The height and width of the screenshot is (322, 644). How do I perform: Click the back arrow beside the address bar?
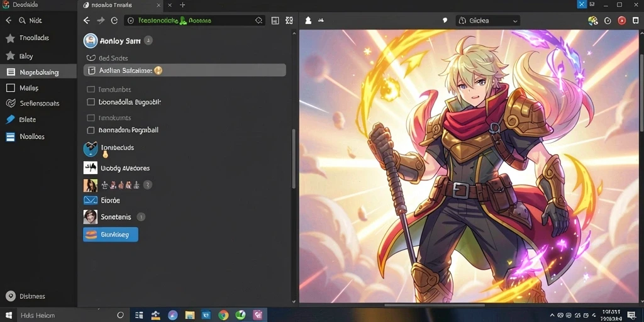[x=87, y=21]
